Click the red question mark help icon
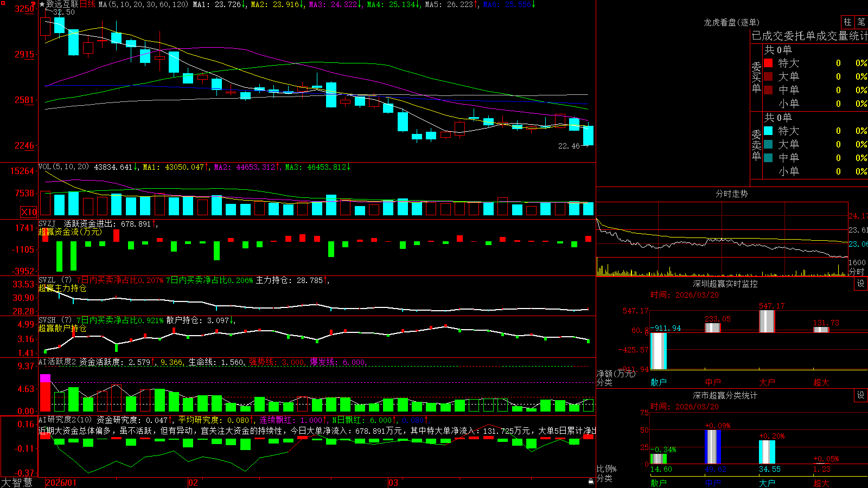 click(34, 4)
